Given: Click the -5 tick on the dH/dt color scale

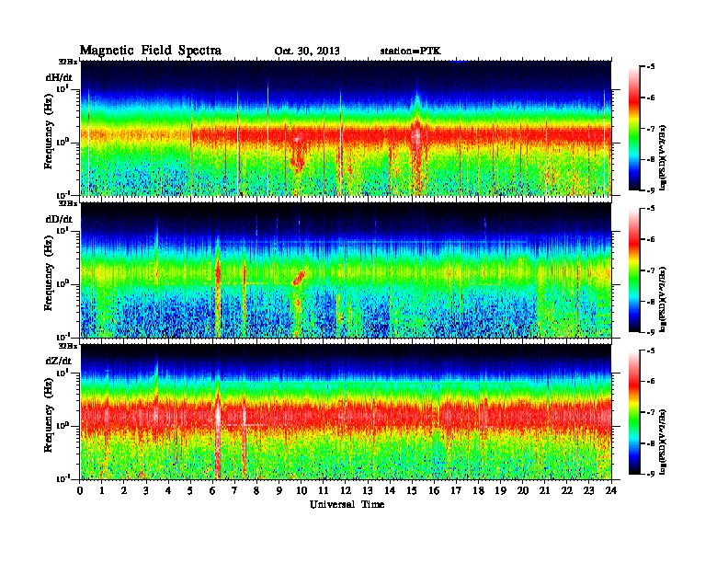Looking at the screenshot, I should 652,67.
